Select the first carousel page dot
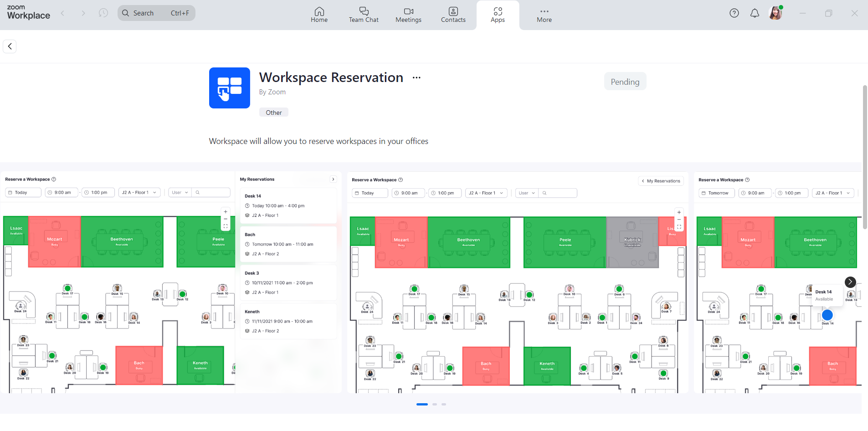This screenshot has width=868, height=431. 422,404
